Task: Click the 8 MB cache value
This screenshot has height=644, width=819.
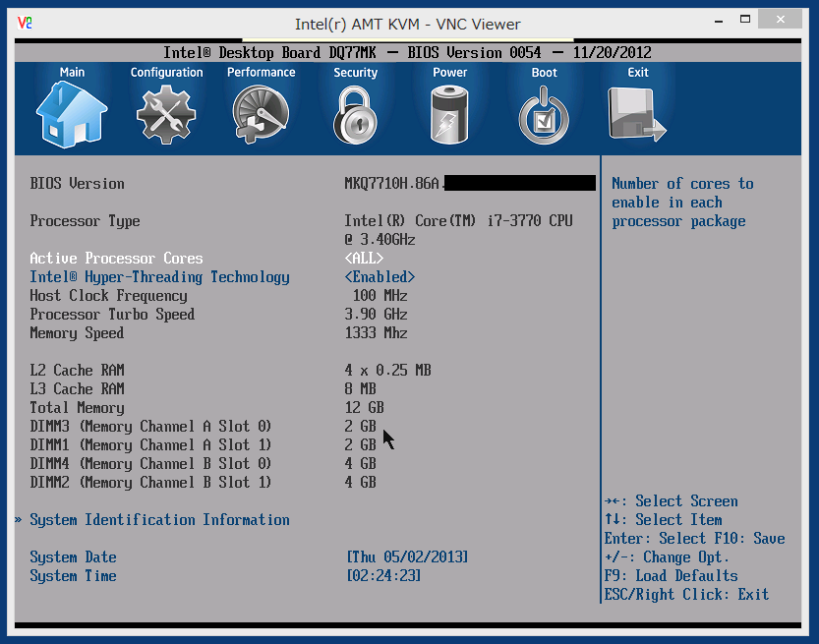Action: (x=361, y=389)
